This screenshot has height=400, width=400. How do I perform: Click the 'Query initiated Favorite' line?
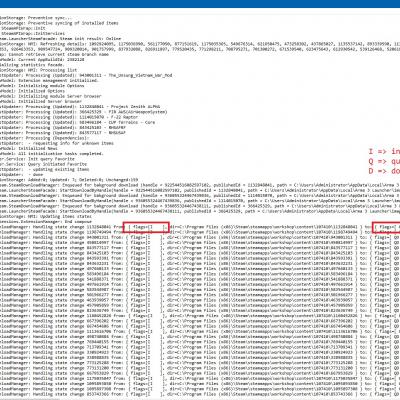point(43,164)
